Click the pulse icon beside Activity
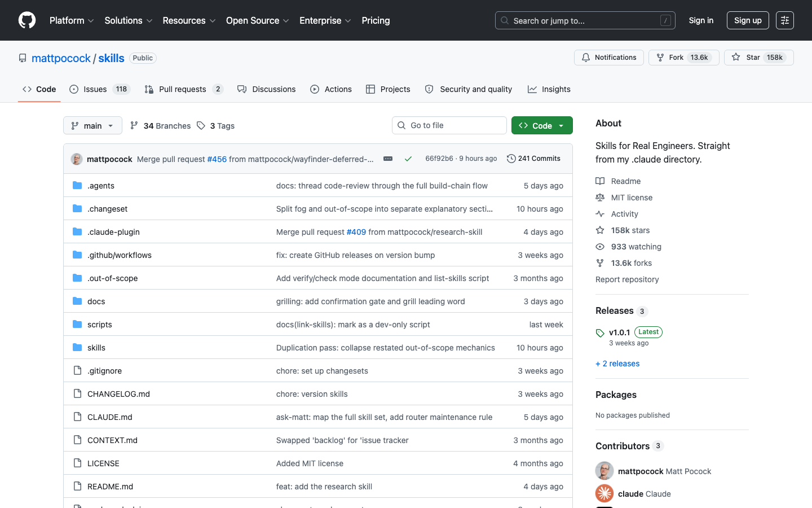 (x=600, y=214)
